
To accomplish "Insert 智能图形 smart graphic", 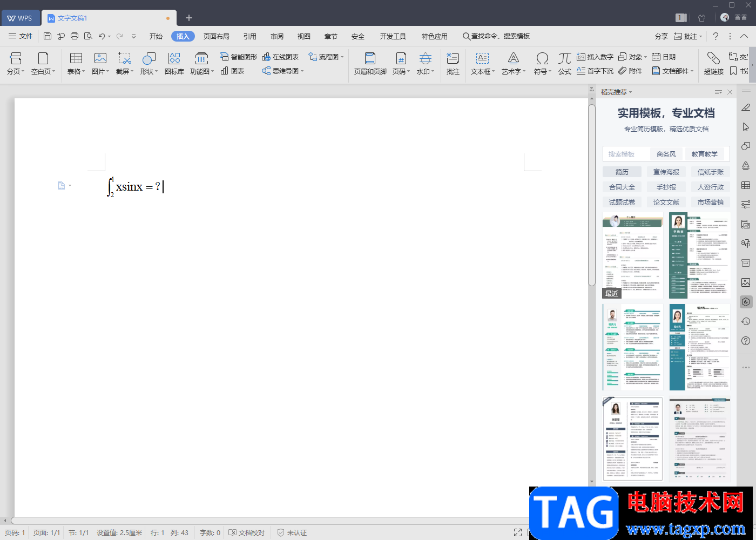I will point(239,57).
